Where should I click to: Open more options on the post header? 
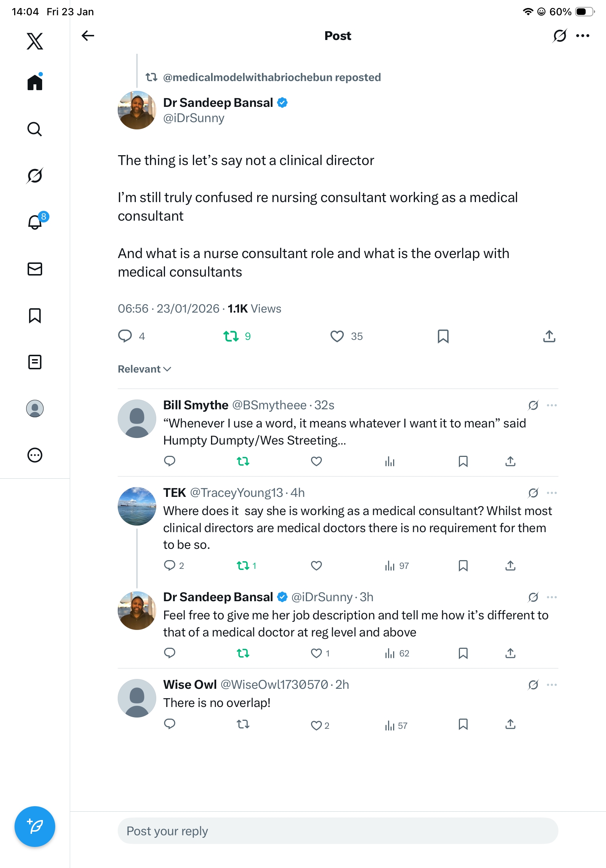click(583, 36)
